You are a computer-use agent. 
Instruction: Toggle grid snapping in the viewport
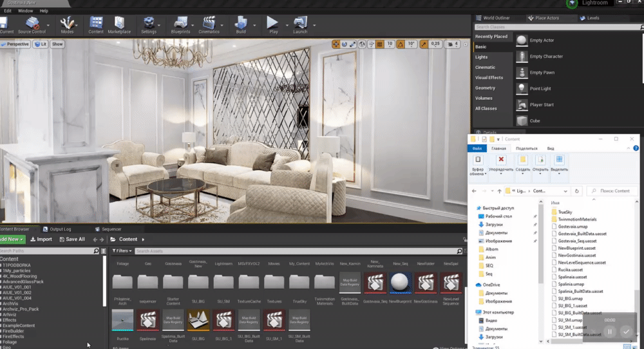click(379, 44)
